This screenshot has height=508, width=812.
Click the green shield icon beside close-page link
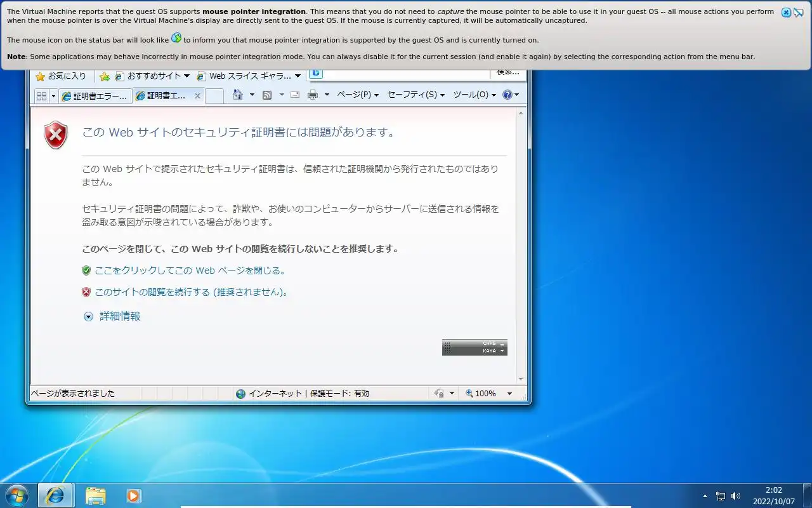pos(86,271)
